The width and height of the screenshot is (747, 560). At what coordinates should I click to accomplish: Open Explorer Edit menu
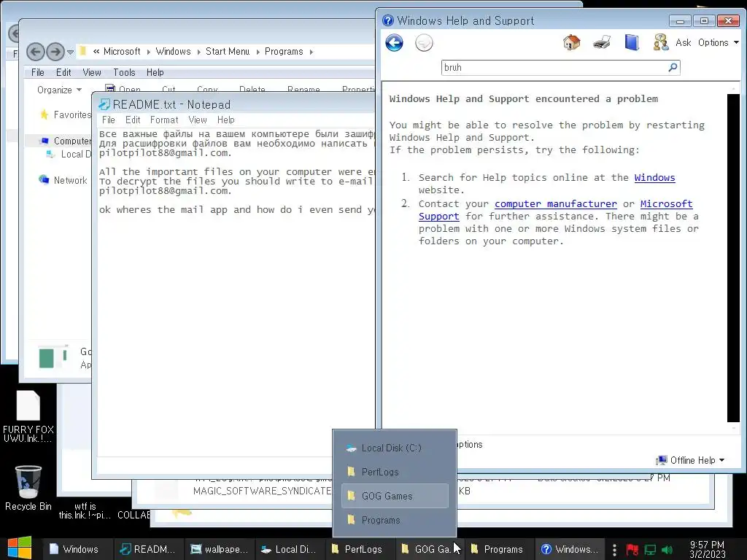pos(63,72)
